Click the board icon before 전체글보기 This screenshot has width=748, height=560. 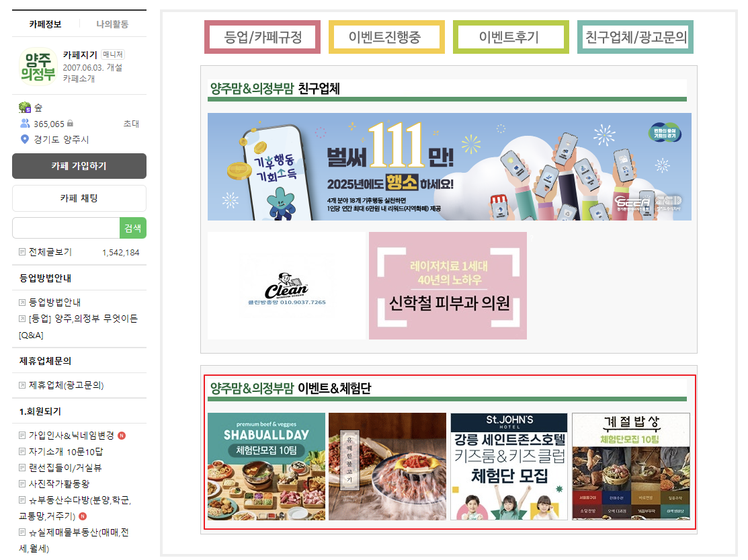[x=22, y=252]
